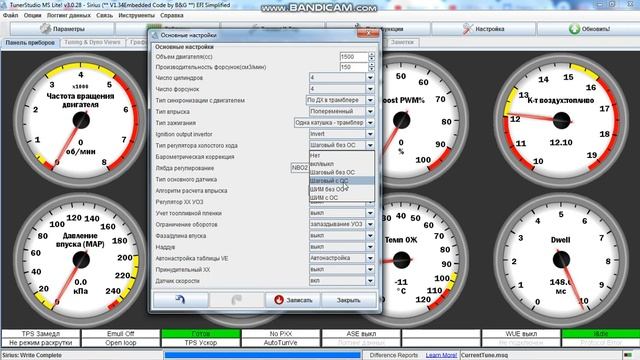Click the red burn icon on Записать

(279, 300)
